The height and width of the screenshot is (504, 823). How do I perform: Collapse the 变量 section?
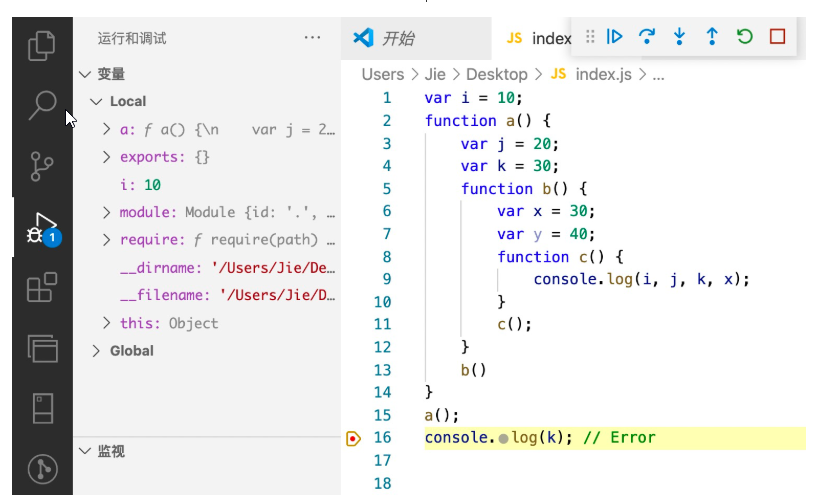85,74
